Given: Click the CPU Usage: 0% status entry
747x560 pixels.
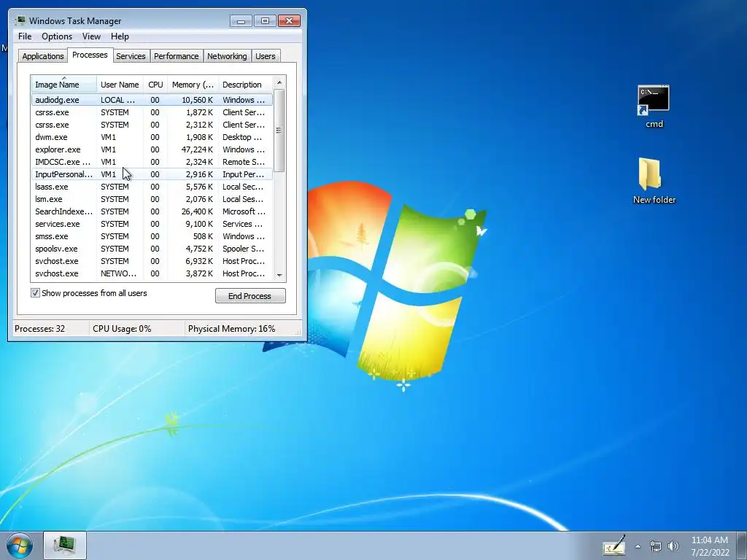Looking at the screenshot, I should coord(122,329).
